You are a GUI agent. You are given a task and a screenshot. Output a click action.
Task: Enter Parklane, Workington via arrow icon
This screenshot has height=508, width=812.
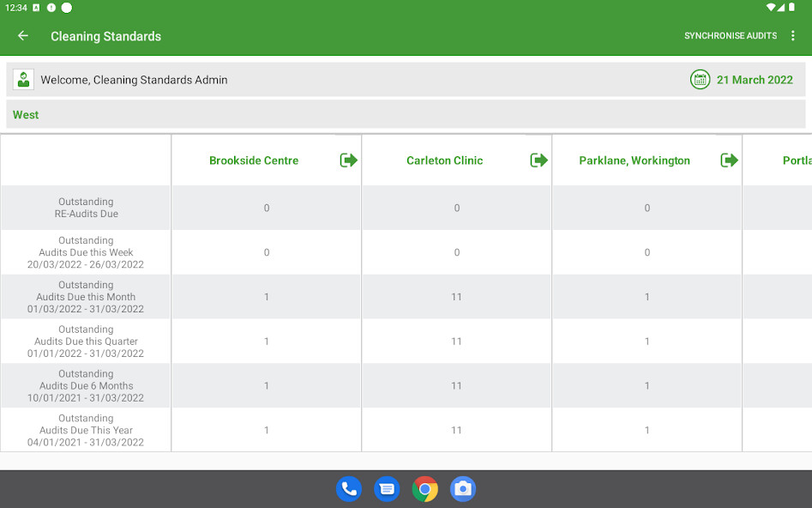click(x=729, y=160)
